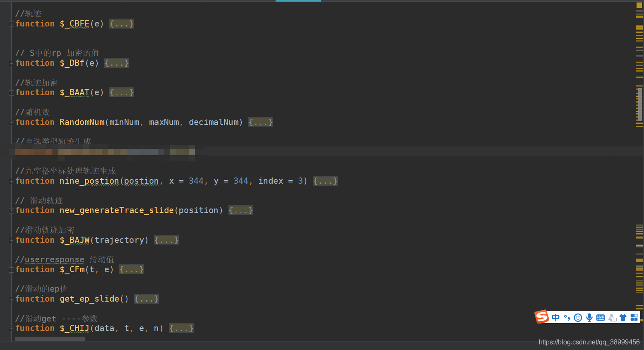Expand the $_CHIJ function fold in gutter
Image resolution: width=644 pixels, height=350 pixels.
(12, 328)
